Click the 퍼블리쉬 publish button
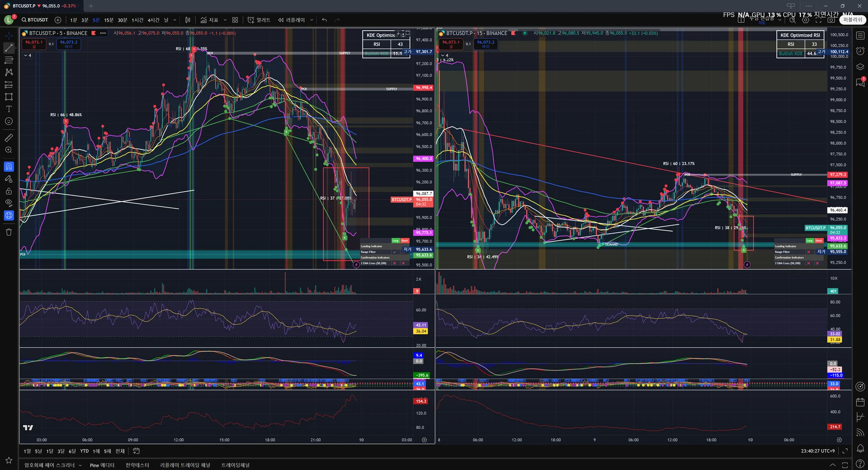The height and width of the screenshot is (470, 868). [x=852, y=20]
